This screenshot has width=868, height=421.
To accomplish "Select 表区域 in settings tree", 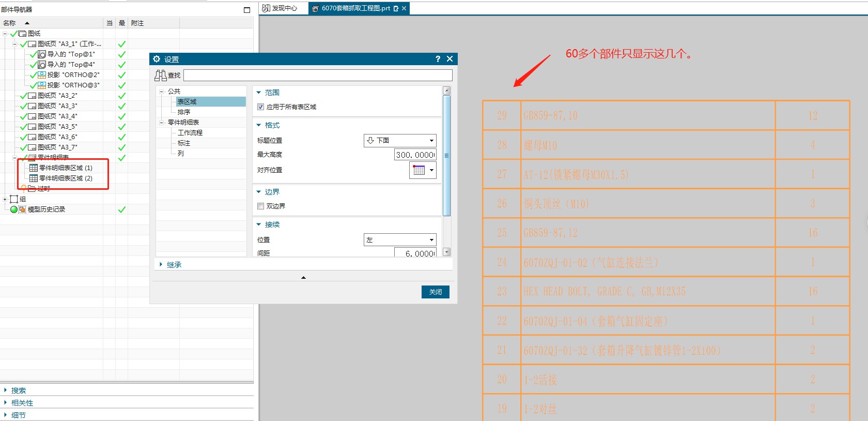I will click(211, 102).
